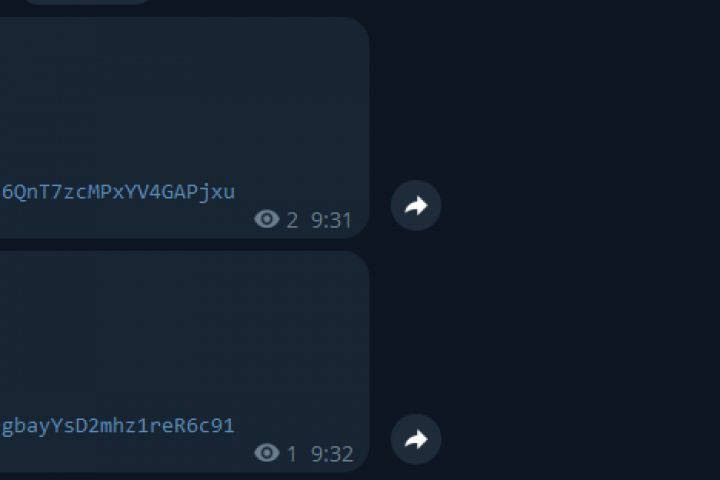Image resolution: width=720 pixels, height=480 pixels.
Task: Click the view count 1 on second message
Action: click(x=292, y=454)
